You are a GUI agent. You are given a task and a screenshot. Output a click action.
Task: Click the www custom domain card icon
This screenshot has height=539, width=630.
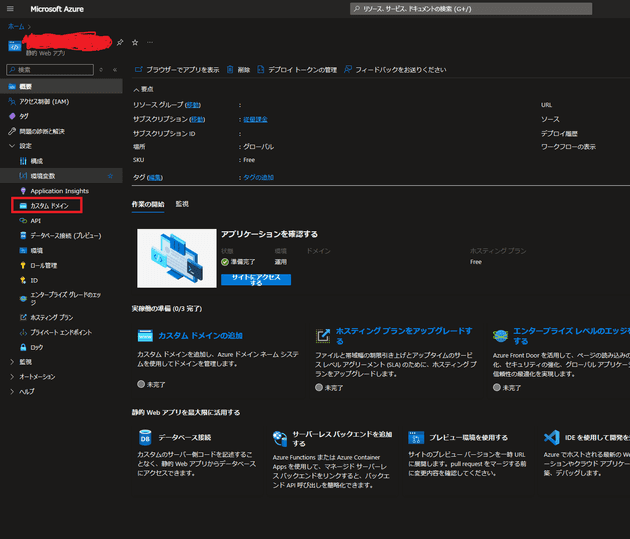(x=145, y=335)
